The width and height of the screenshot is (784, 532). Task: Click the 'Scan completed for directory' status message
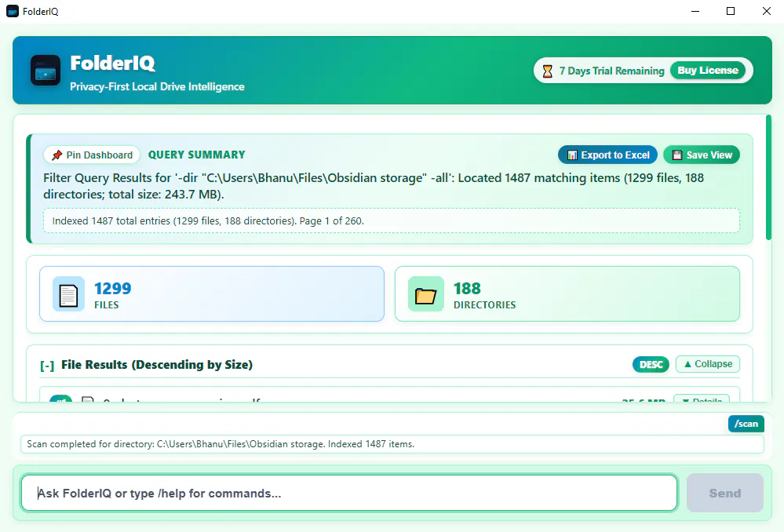click(392, 444)
